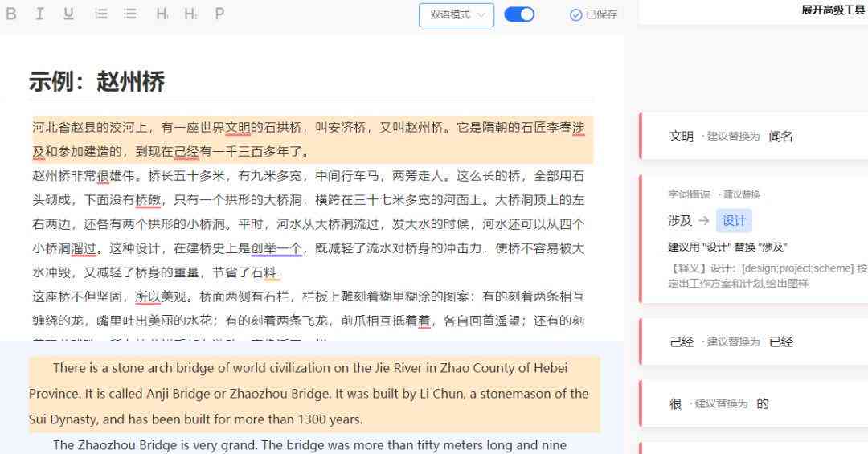Click the 已保存 saved status indicator
Image resolution: width=868 pixels, height=454 pixels.
593,15
